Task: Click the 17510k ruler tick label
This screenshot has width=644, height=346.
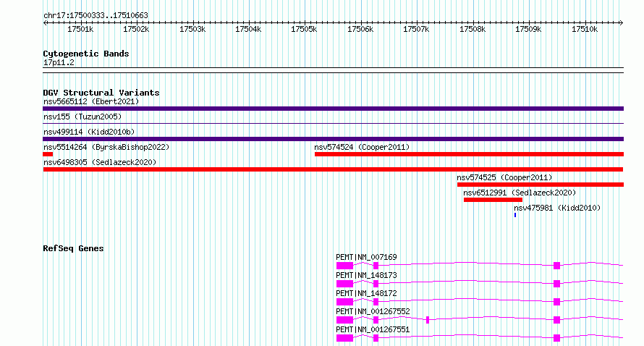Action: point(585,30)
